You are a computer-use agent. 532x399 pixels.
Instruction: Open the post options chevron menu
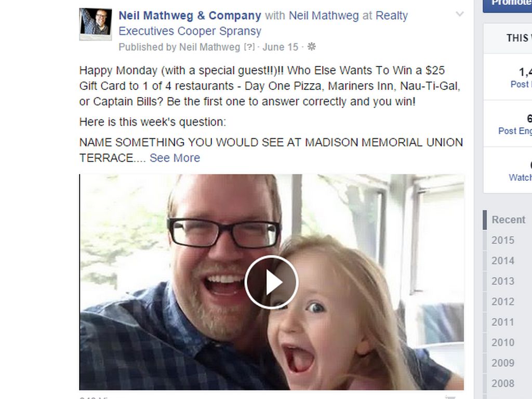click(459, 14)
